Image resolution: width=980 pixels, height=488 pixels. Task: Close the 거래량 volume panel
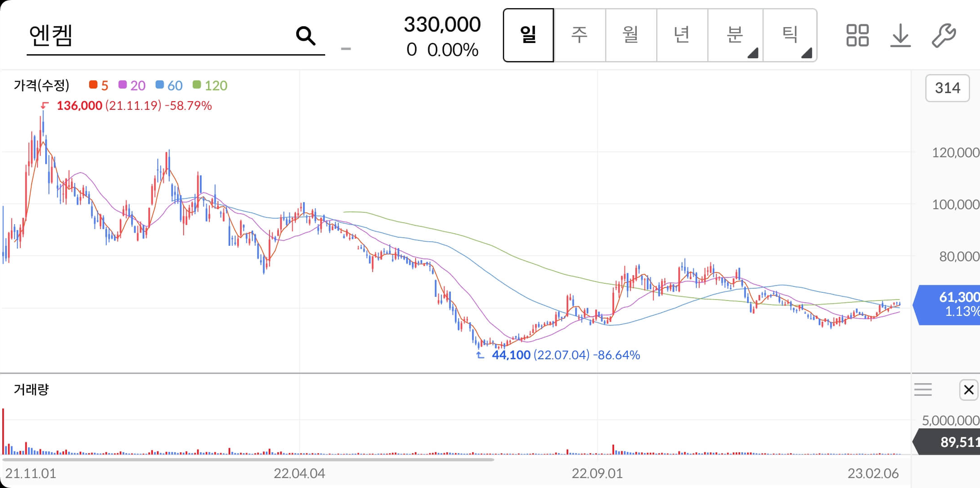[x=968, y=389]
